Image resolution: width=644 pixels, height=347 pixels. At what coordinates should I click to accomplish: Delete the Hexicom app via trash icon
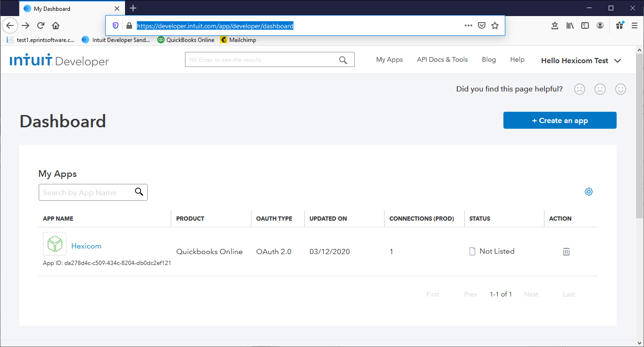pyautogui.click(x=566, y=252)
